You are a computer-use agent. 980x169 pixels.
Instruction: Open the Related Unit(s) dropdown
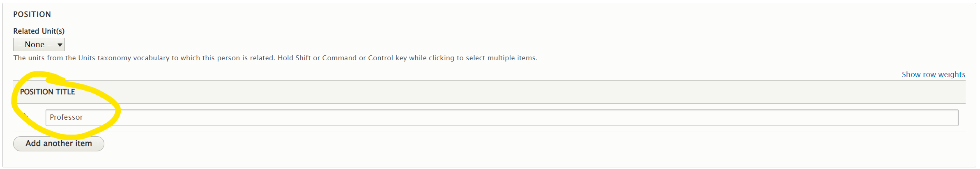click(x=39, y=45)
